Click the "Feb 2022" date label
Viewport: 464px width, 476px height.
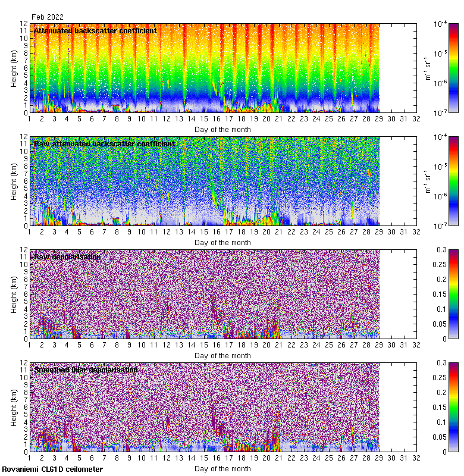click(x=47, y=17)
